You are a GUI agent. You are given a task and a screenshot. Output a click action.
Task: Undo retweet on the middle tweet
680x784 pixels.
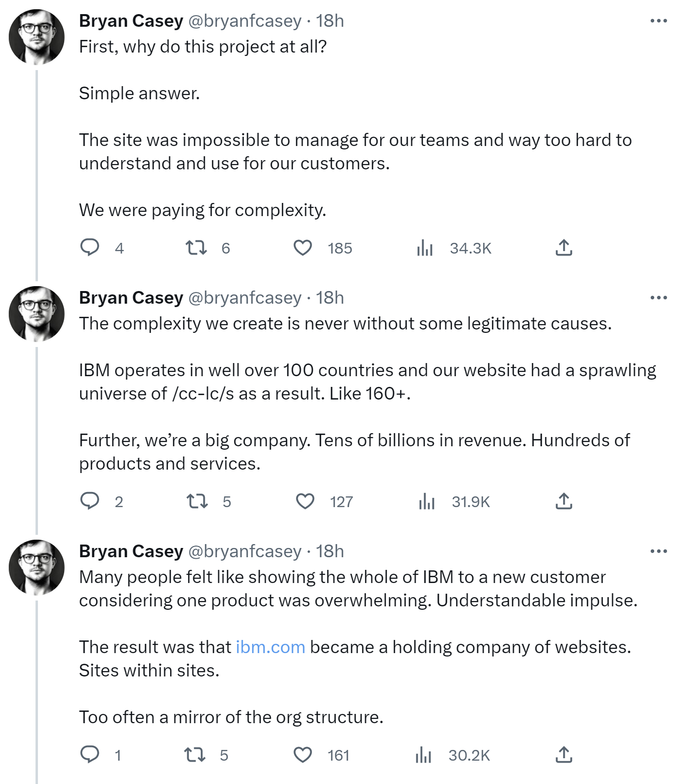point(196,502)
